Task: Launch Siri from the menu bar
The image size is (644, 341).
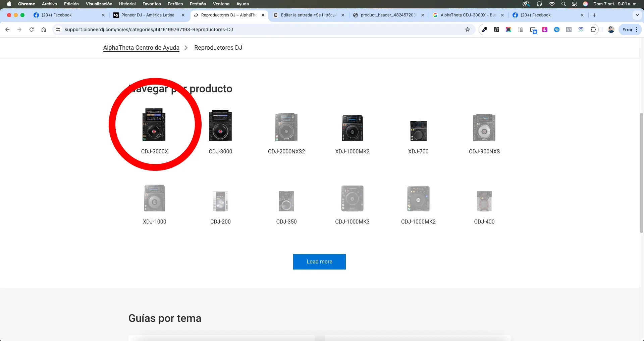Action: 585,4
